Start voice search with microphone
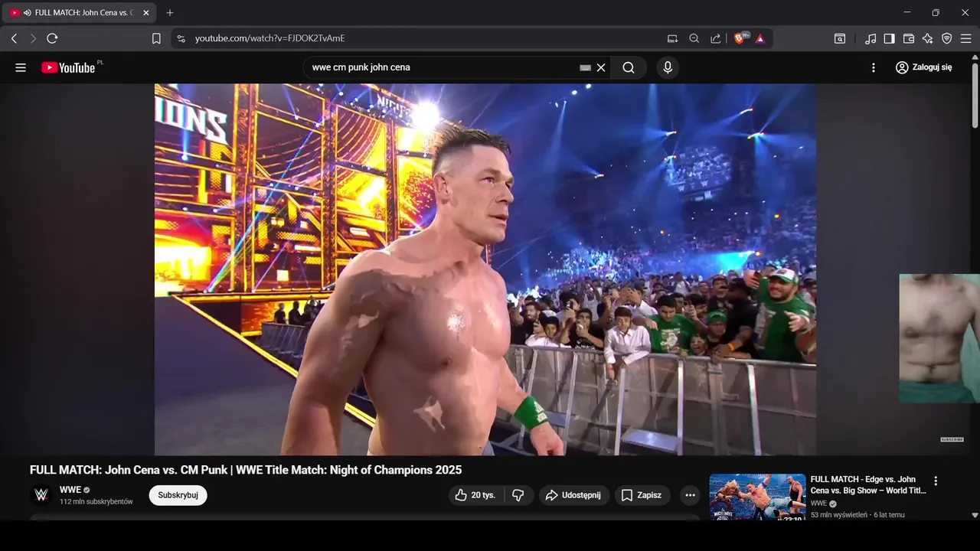This screenshot has width=980, height=551. pyautogui.click(x=668, y=67)
